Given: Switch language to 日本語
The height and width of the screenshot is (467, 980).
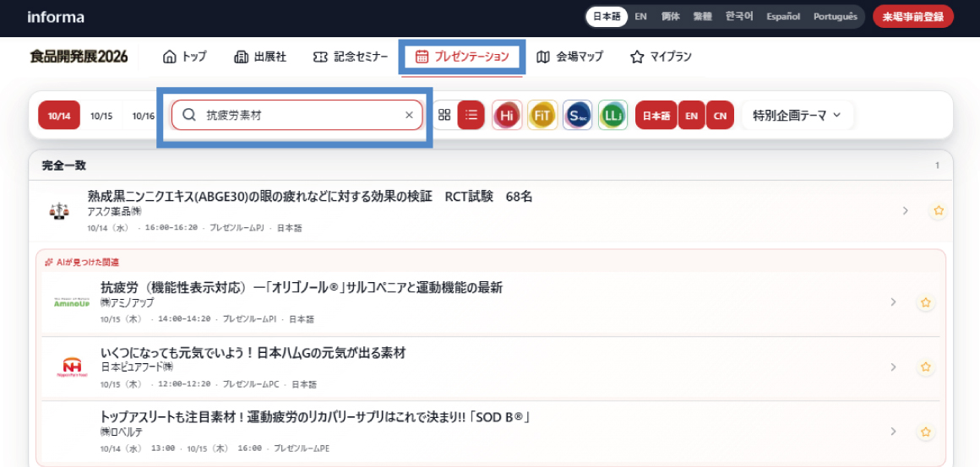Looking at the screenshot, I should click(607, 17).
